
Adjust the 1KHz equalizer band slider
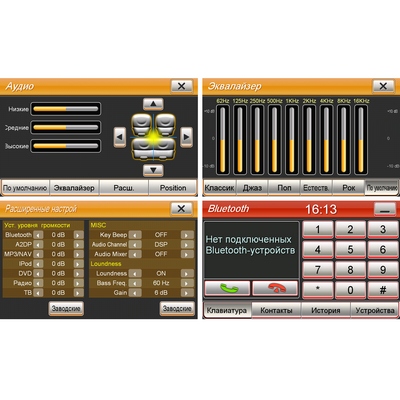coord(292,139)
